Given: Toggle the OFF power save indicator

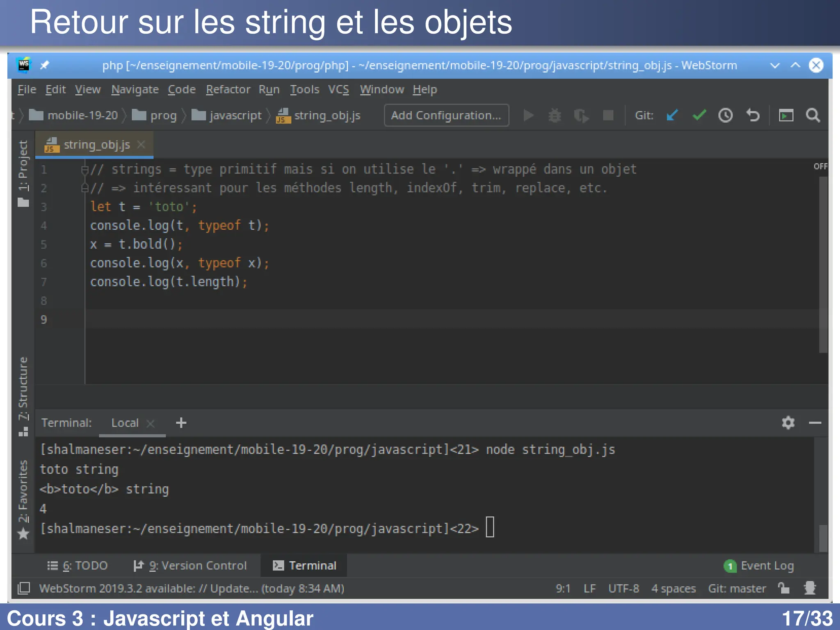Looking at the screenshot, I should point(820,166).
